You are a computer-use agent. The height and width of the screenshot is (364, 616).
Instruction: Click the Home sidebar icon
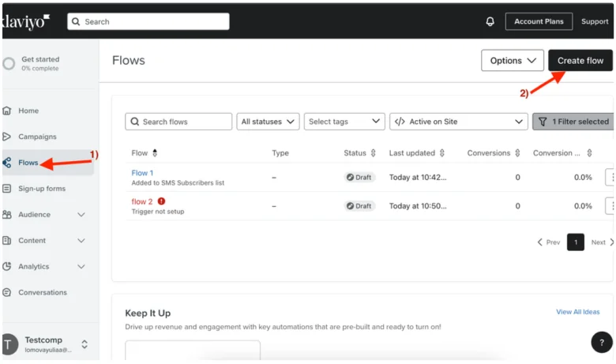click(x=6, y=111)
